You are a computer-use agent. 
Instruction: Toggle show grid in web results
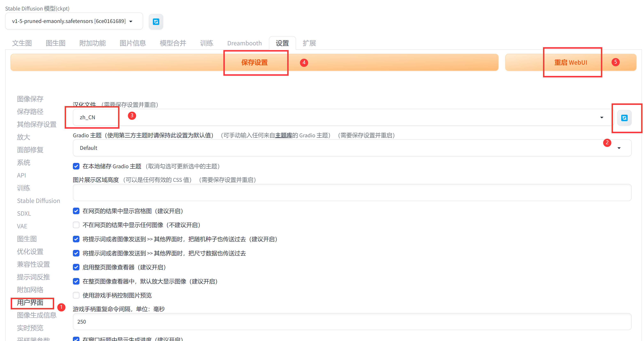76,211
